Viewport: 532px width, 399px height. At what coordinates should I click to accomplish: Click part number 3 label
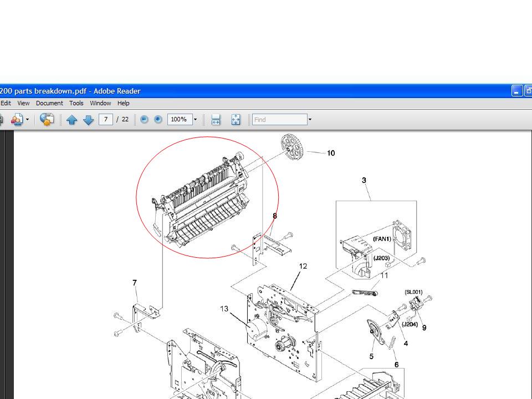[x=364, y=180]
